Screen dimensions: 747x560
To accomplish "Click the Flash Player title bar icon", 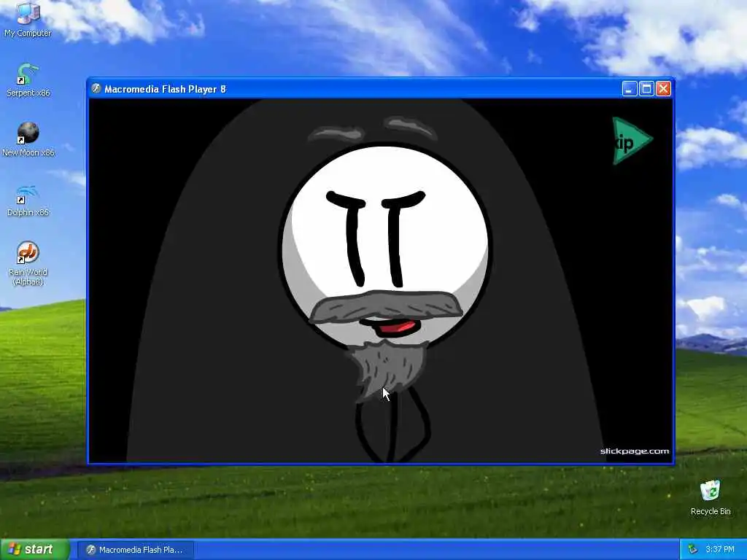I will tap(96, 88).
